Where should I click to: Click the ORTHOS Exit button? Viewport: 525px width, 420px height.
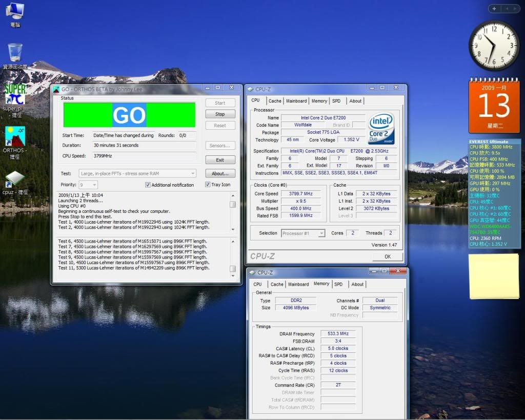(220, 160)
